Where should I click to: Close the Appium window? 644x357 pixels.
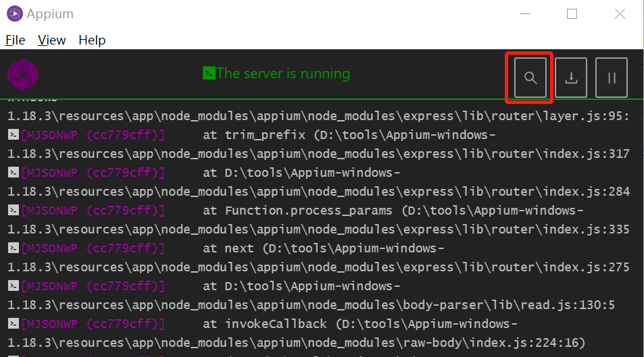[620, 14]
